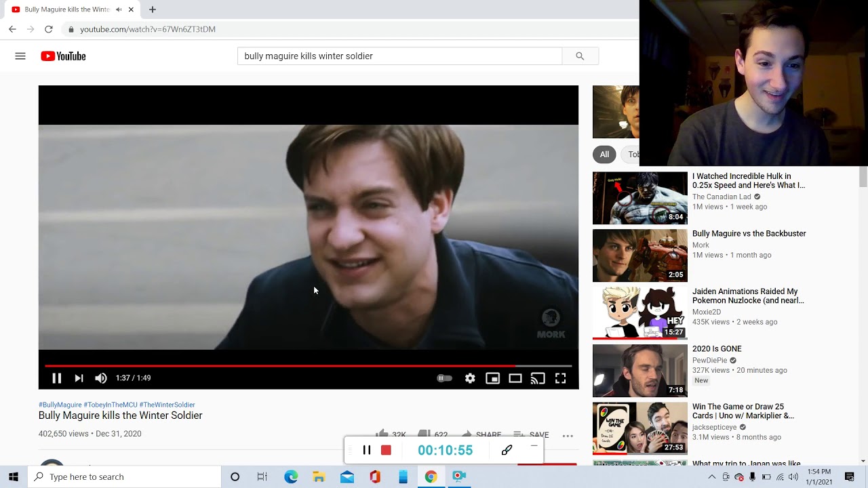The height and width of the screenshot is (488, 868).
Task: Open screen recorder app on taskbar
Action: [459, 476]
